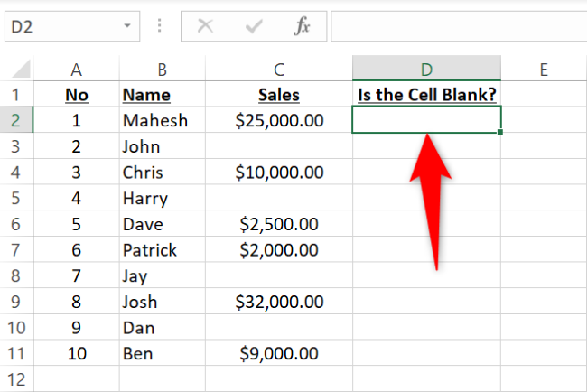This screenshot has width=587, height=392.
Task: Click the fill handle of selected cell D2
Action: point(500,133)
